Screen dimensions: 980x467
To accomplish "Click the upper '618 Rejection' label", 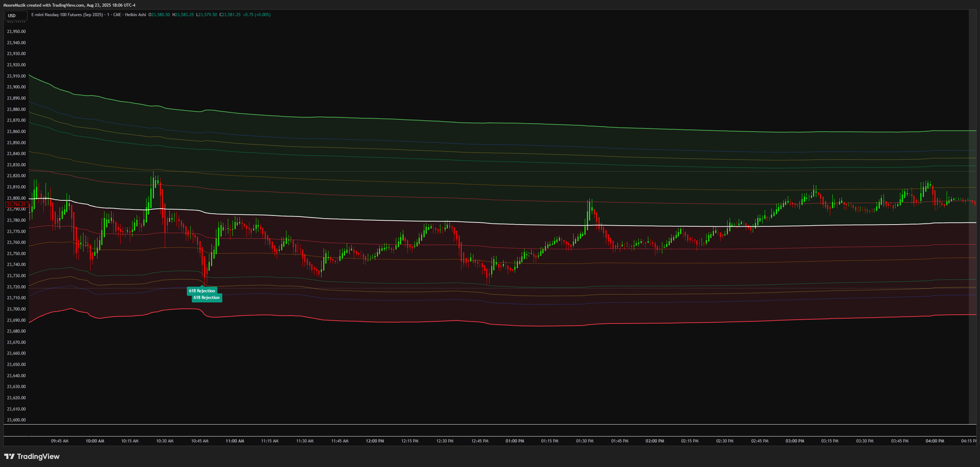I will [x=202, y=291].
